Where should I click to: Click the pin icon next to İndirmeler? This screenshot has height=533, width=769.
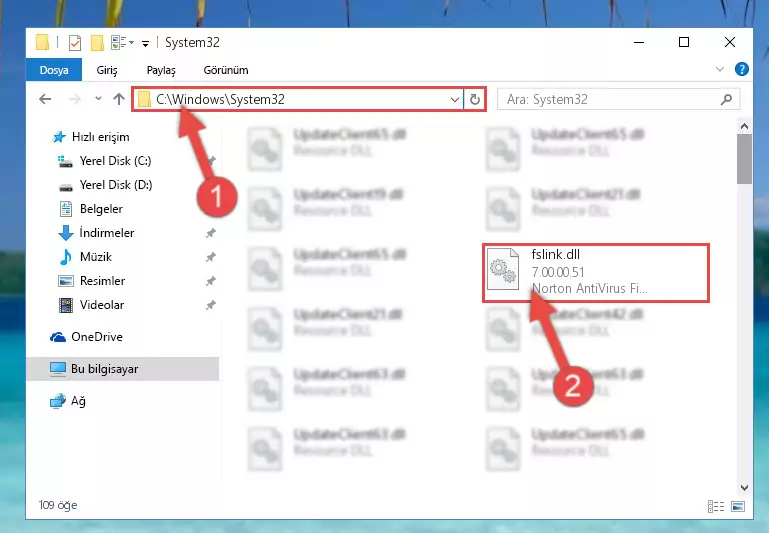click(x=210, y=233)
